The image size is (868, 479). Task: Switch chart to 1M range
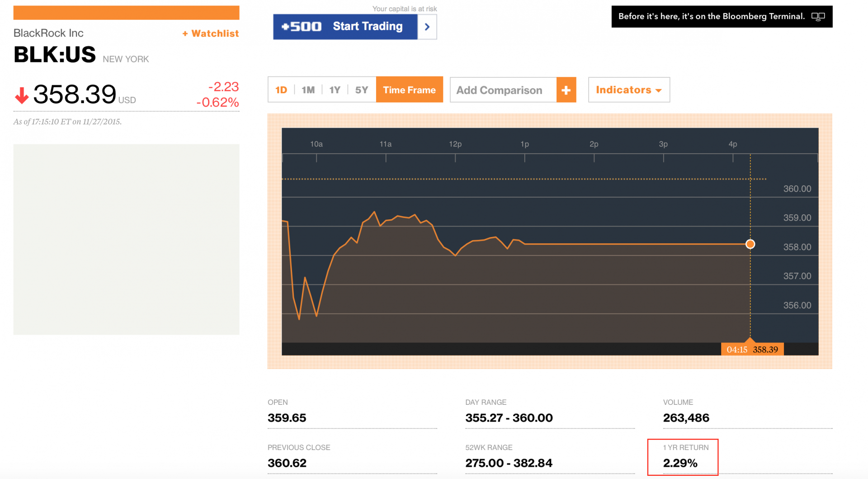[308, 90]
